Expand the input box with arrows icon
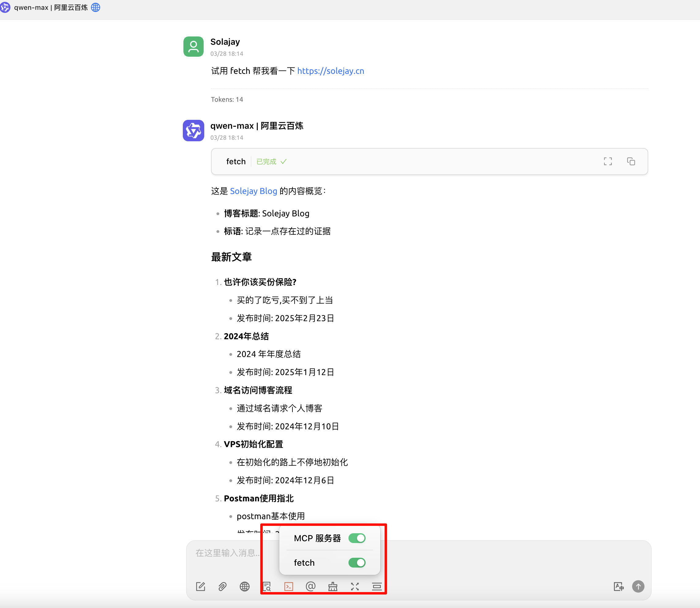Screen dimensions: 700x608 355,586
